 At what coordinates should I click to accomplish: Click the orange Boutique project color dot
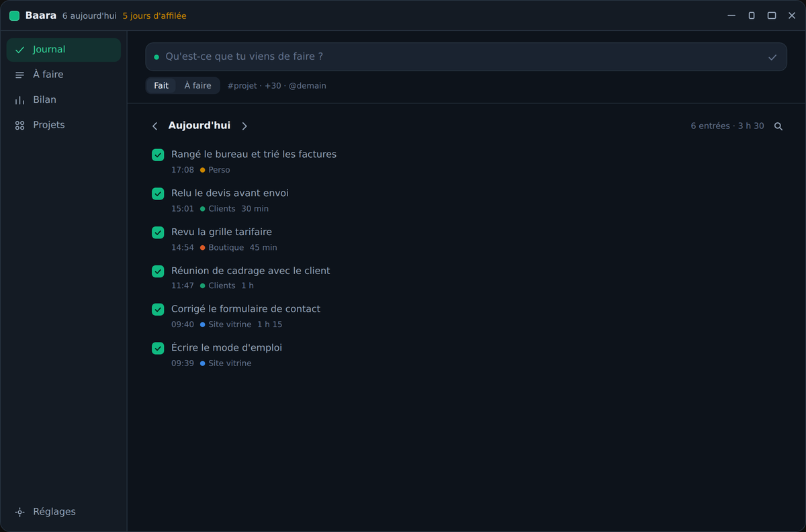[203, 248]
